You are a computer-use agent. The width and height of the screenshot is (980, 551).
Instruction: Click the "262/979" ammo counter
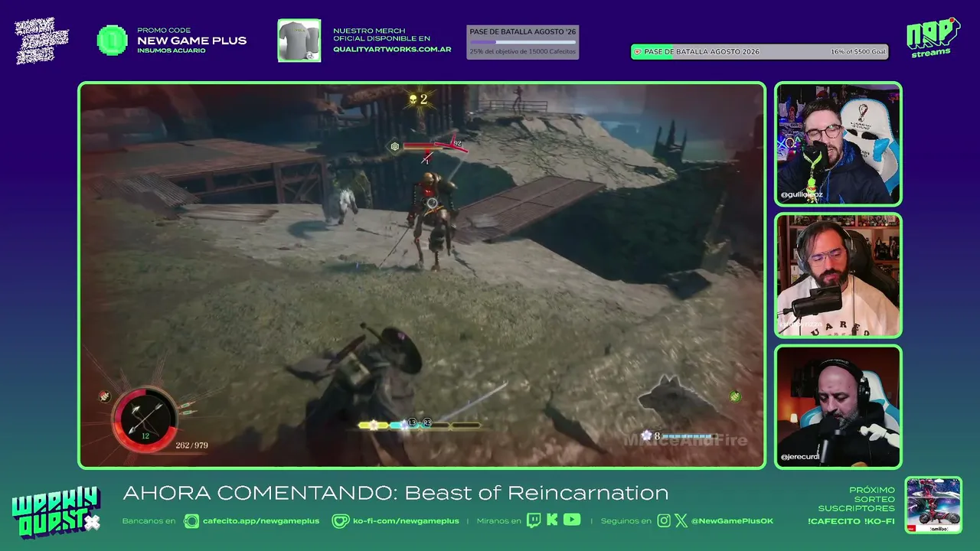click(191, 445)
